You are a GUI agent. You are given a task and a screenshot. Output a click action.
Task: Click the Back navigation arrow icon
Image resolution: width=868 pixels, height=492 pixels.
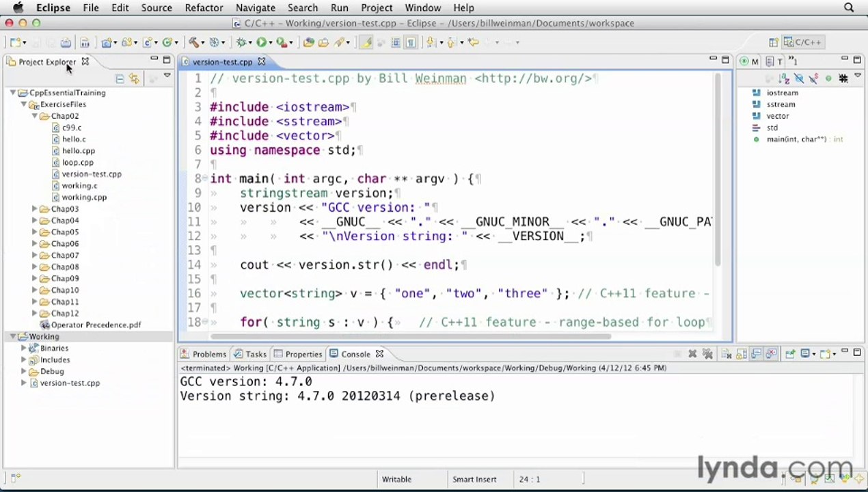click(474, 42)
